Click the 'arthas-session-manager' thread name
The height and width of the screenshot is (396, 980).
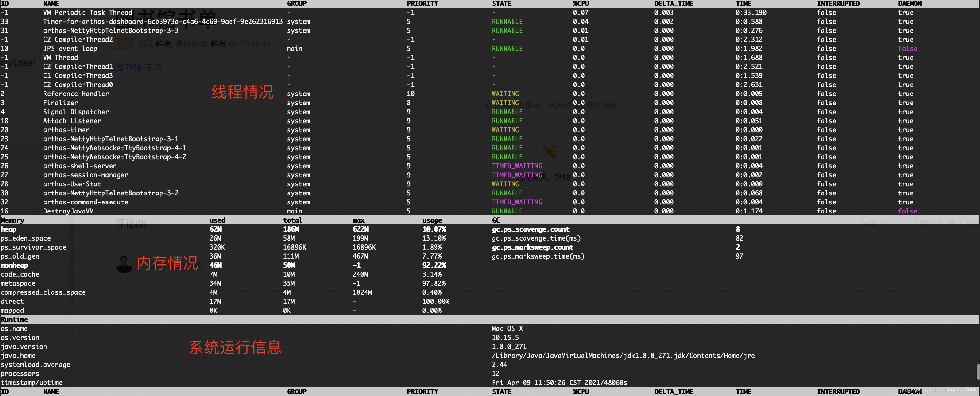(x=86, y=175)
